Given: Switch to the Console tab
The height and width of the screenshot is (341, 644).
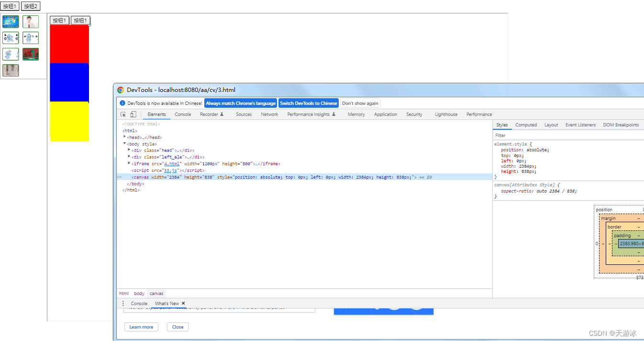Looking at the screenshot, I should (x=183, y=114).
